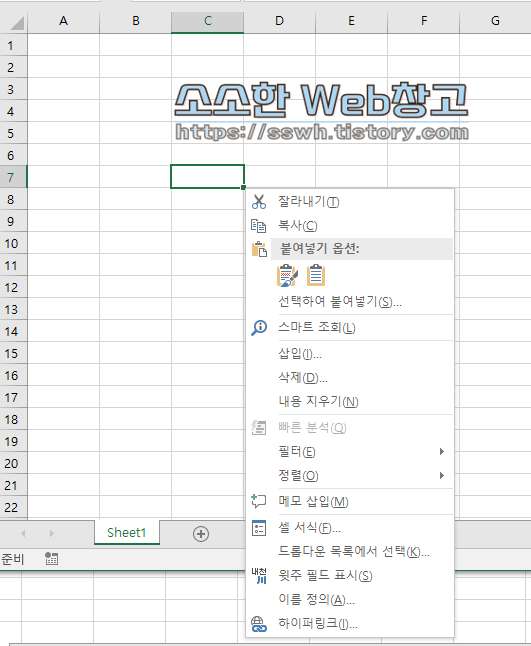Screen dimensions: 531x646
Task: Switch to the Sheet1 tab
Action: coord(127,533)
